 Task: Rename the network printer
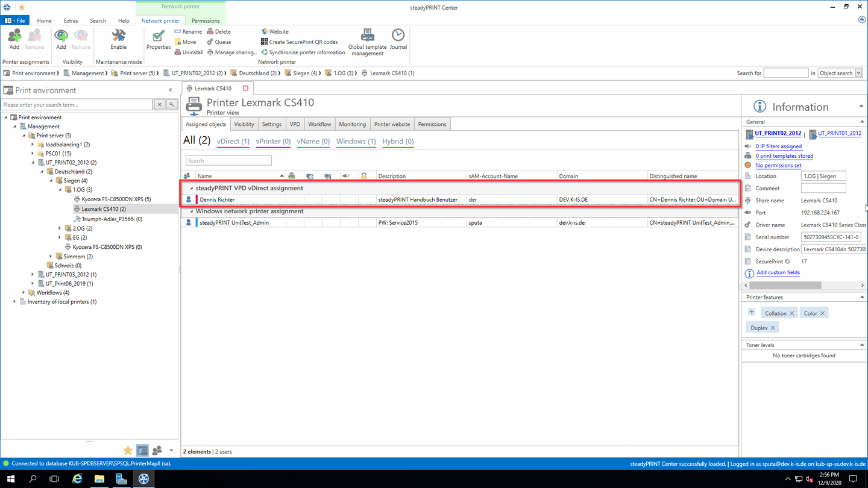(188, 31)
